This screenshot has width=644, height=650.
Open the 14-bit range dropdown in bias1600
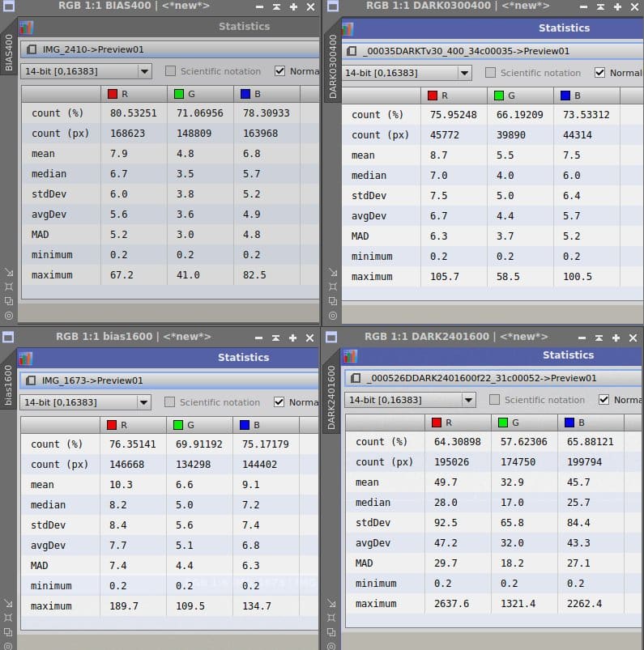(85, 402)
